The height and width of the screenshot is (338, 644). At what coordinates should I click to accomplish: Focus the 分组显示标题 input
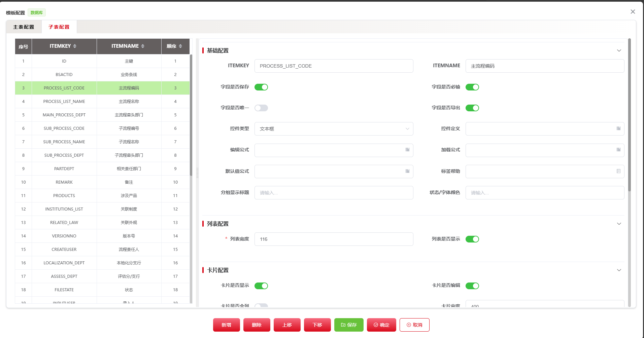pos(334,193)
